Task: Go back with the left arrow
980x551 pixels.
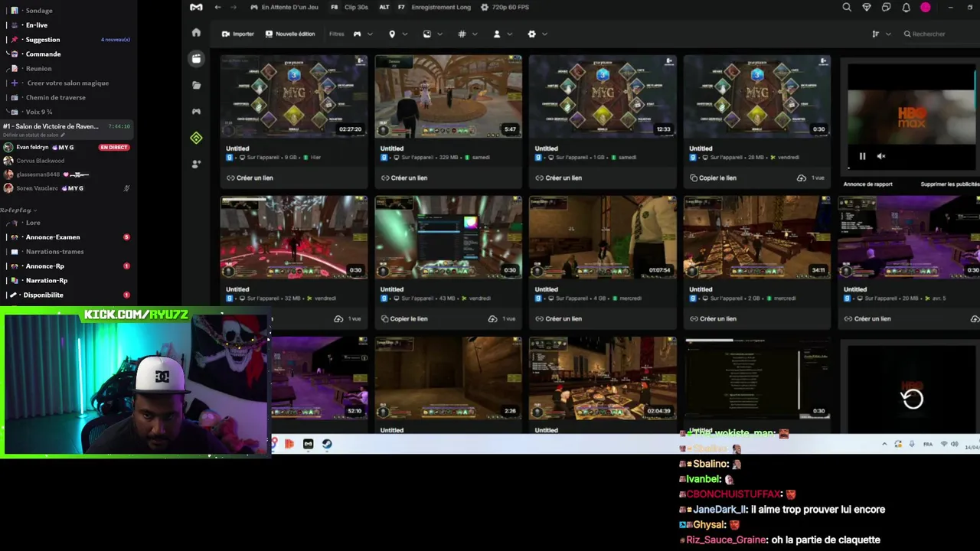Action: pos(217,7)
